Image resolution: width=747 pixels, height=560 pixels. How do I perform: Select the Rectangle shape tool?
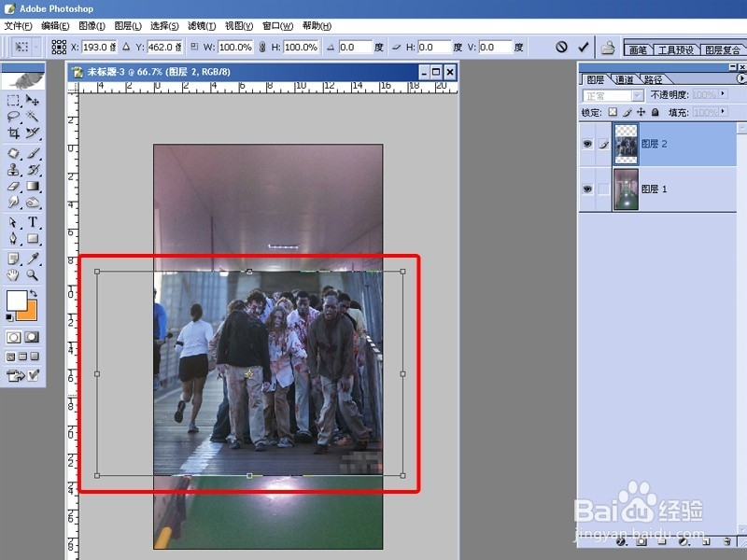(33, 239)
